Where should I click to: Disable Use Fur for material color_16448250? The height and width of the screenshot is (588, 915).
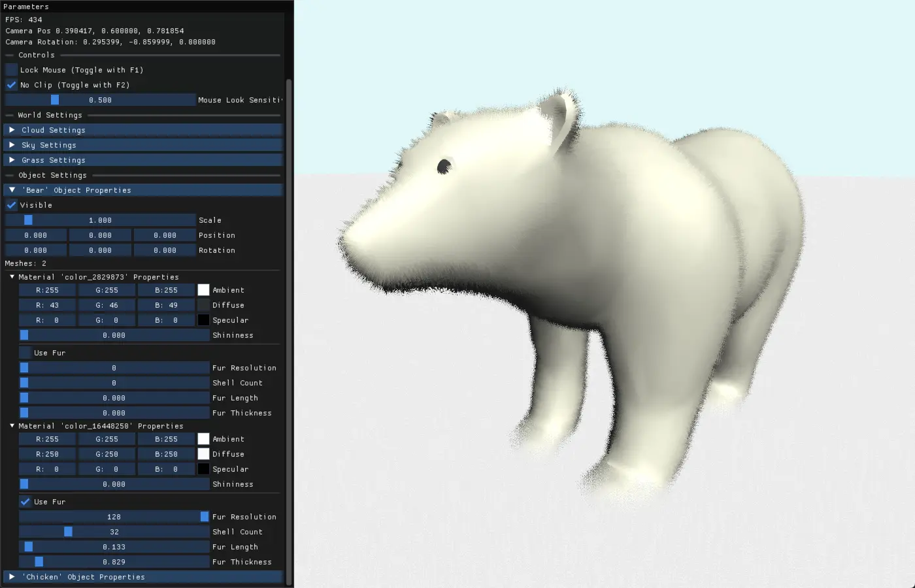(25, 502)
